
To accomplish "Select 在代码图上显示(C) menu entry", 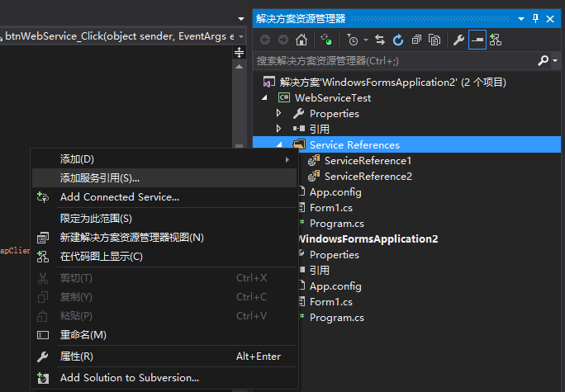I will click(164, 257).
